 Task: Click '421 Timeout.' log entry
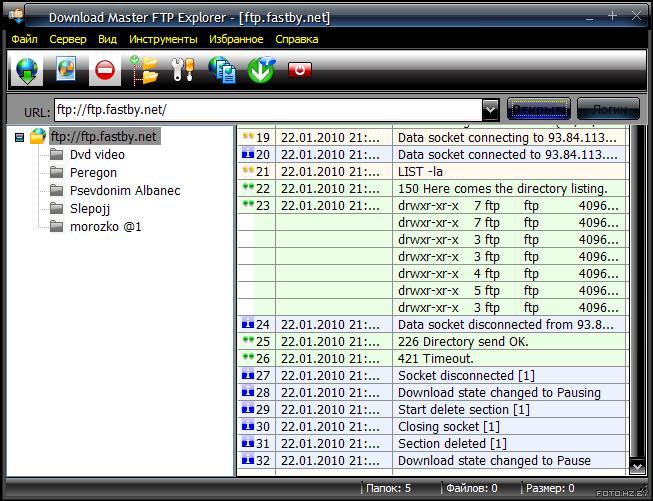436,358
